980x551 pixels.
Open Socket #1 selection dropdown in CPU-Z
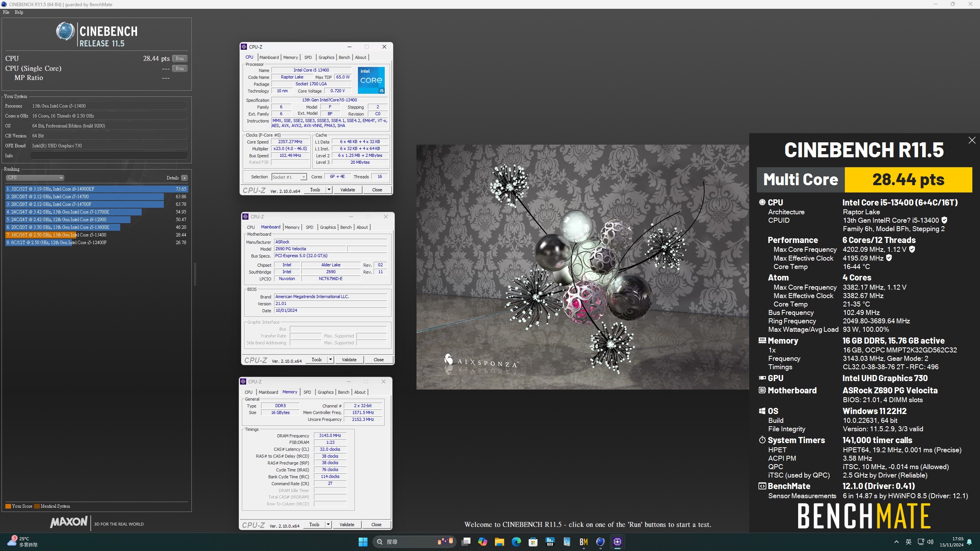click(x=289, y=177)
